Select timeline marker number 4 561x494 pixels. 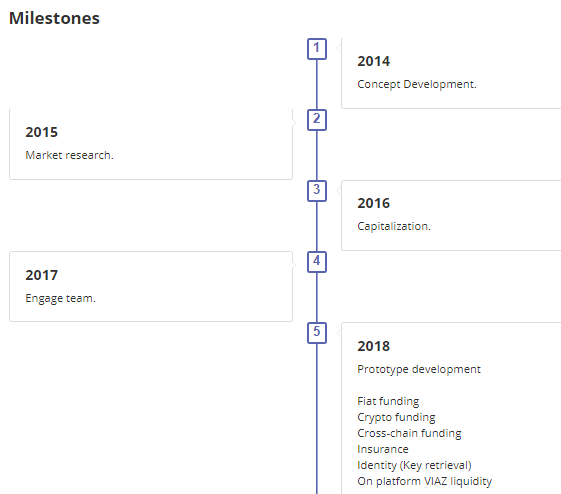click(x=317, y=262)
